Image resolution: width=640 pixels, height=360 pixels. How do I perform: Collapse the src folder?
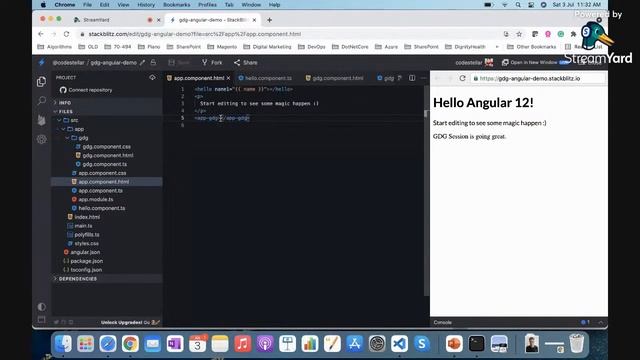tap(59, 120)
